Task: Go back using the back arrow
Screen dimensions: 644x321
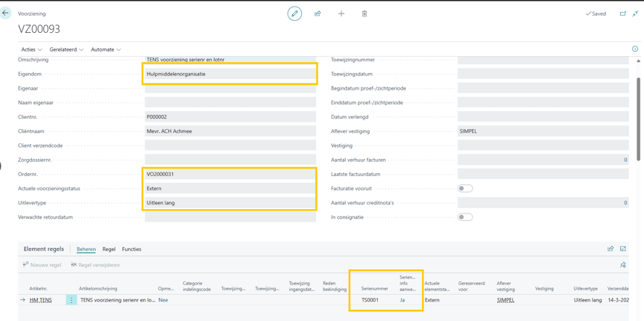Action: pyautogui.click(x=5, y=13)
